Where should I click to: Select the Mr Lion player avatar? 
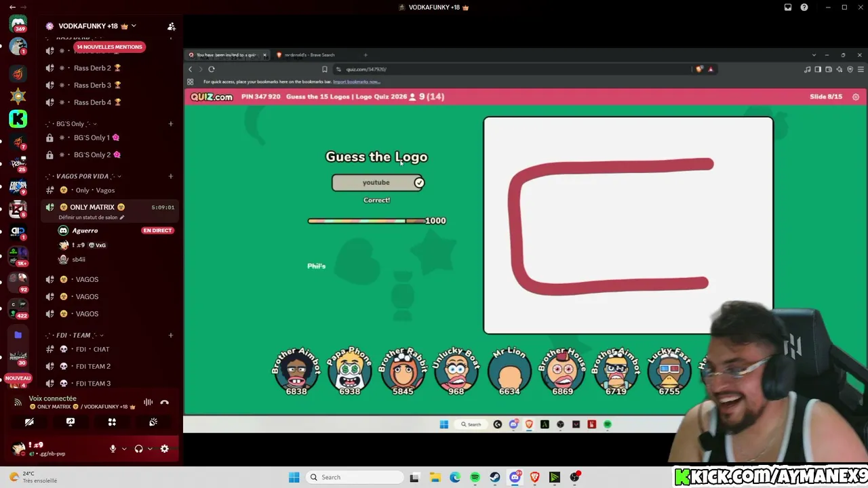(x=509, y=371)
